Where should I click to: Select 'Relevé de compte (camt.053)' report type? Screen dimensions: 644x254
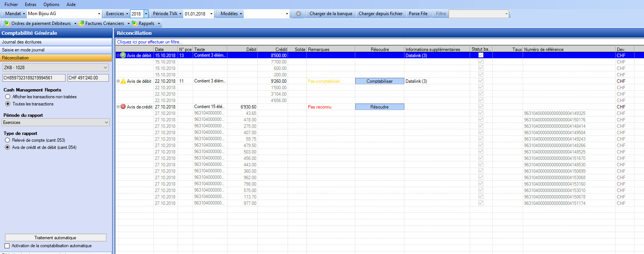point(8,140)
